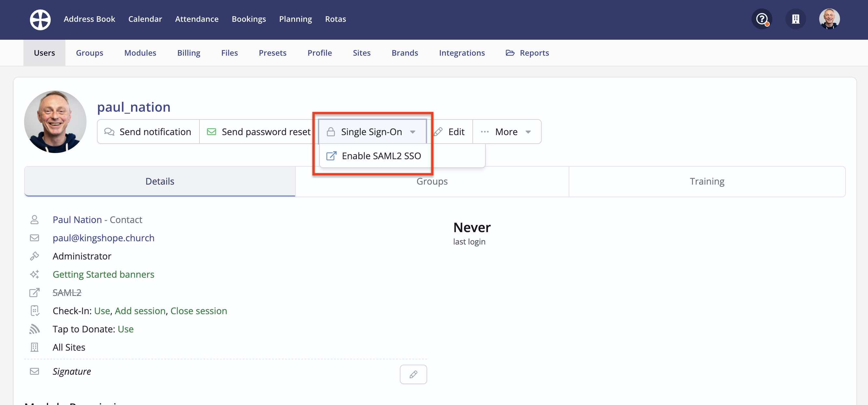Switch to the Files tab

[229, 53]
